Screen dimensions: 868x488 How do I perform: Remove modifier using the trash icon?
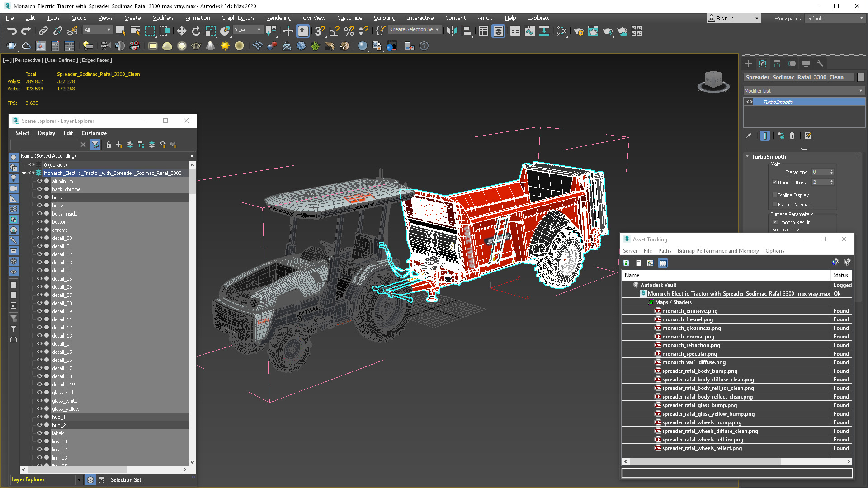click(x=792, y=136)
